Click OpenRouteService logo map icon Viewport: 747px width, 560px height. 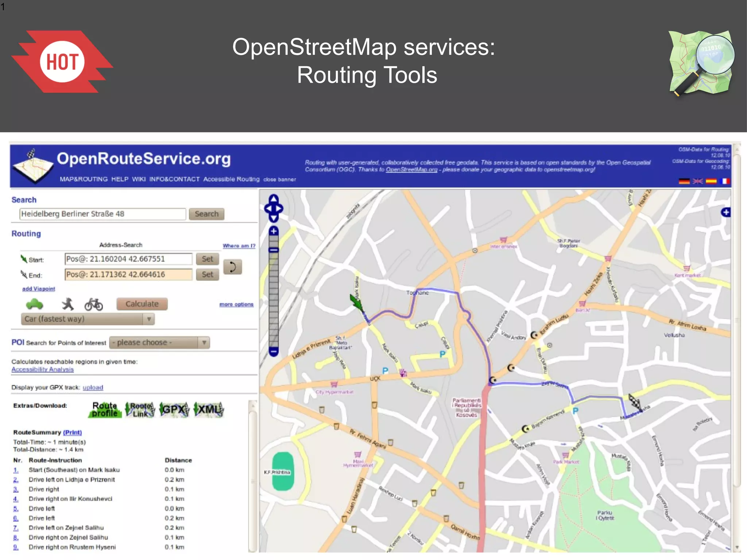33,166
